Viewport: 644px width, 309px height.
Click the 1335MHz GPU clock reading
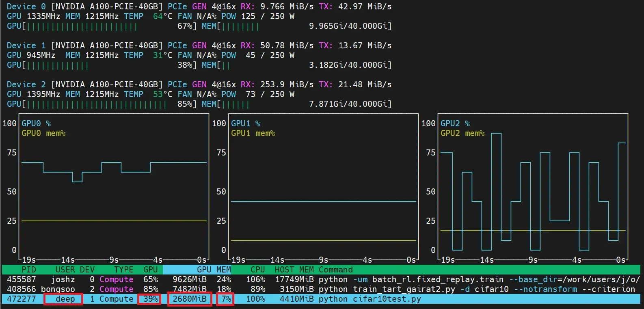pos(43,16)
